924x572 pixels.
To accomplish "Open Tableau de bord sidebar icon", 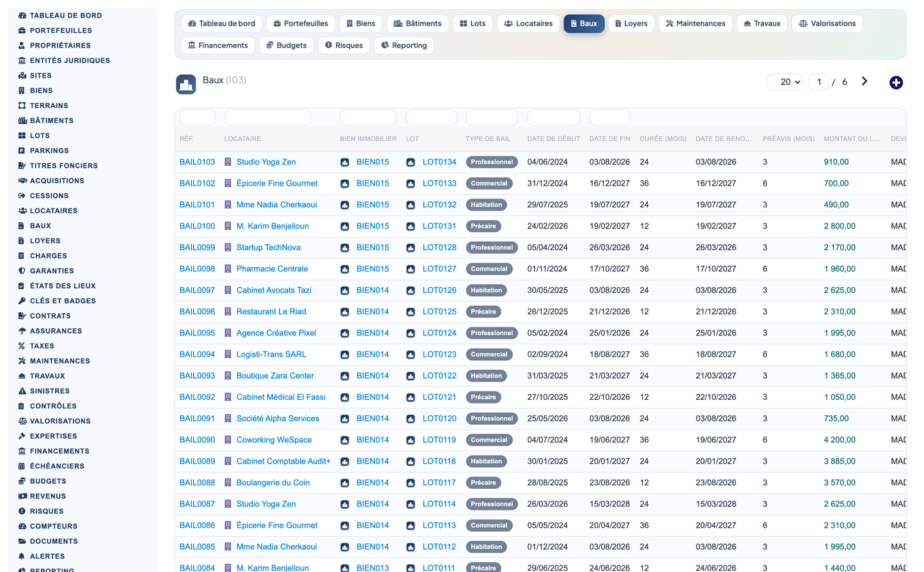I will pos(22,15).
